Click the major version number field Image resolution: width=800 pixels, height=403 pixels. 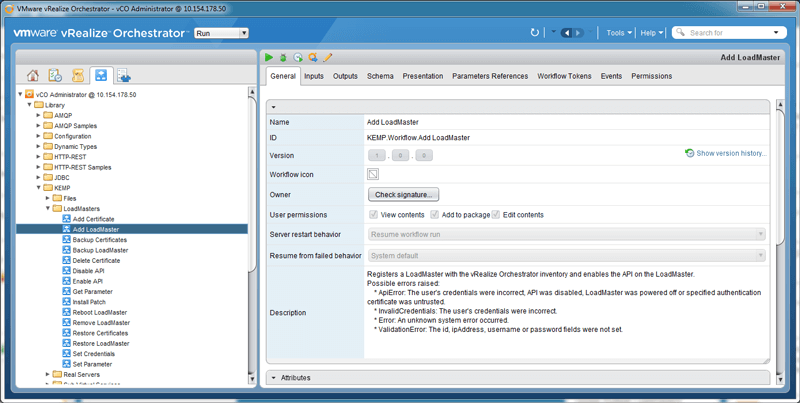(x=377, y=156)
